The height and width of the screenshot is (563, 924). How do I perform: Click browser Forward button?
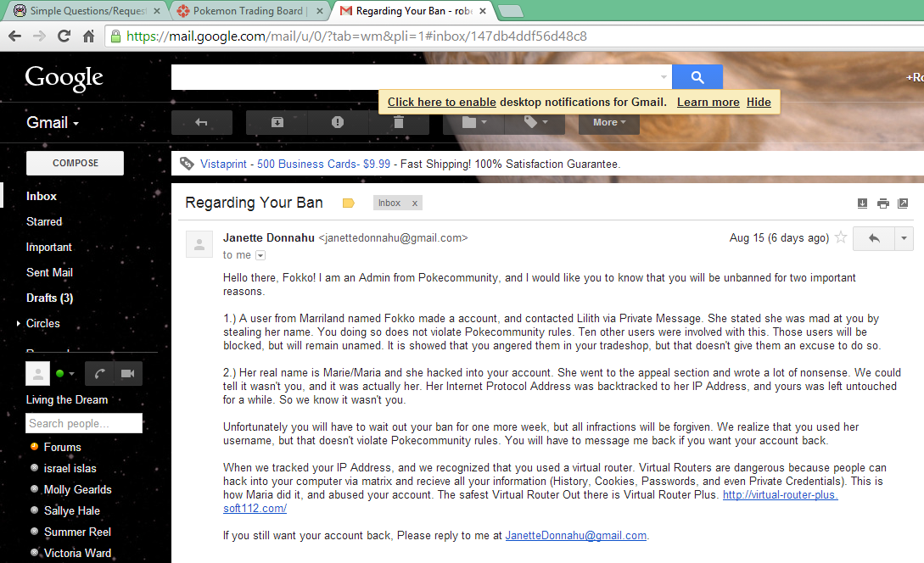pos(40,36)
